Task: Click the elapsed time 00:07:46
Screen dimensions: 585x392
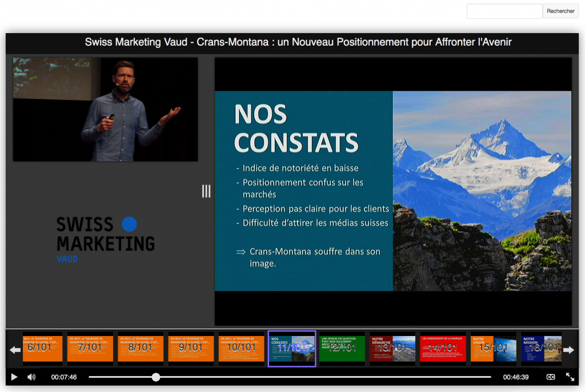Action: (x=64, y=377)
